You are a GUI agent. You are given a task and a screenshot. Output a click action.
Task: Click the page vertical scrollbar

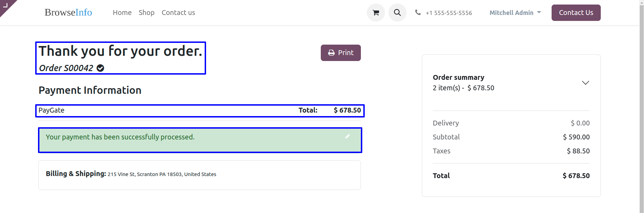click(641, 105)
